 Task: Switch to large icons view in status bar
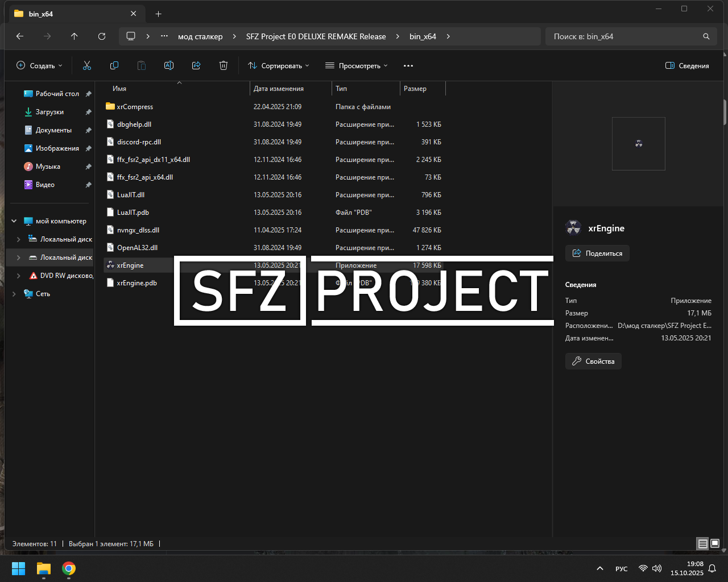[x=715, y=544]
